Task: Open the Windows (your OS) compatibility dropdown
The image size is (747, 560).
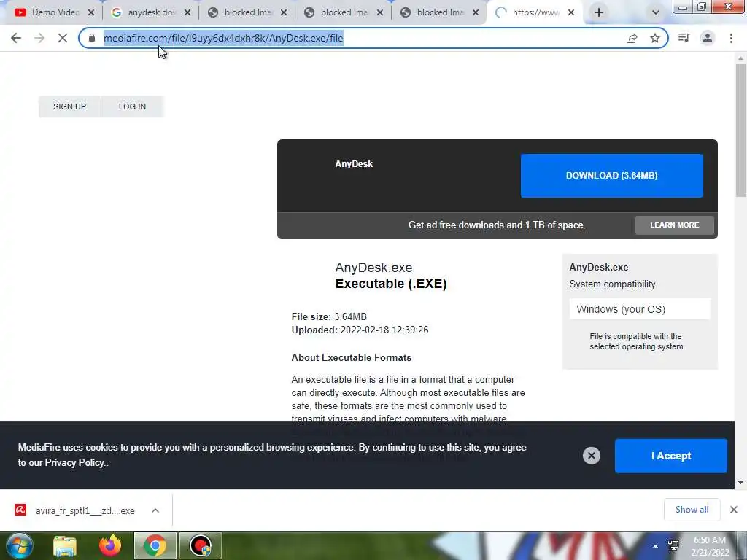Action: coord(640,309)
